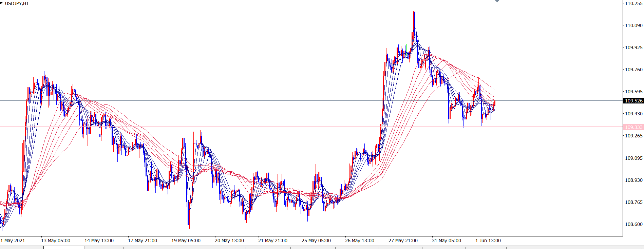Click the 25 May 05:00 time label

(316, 241)
